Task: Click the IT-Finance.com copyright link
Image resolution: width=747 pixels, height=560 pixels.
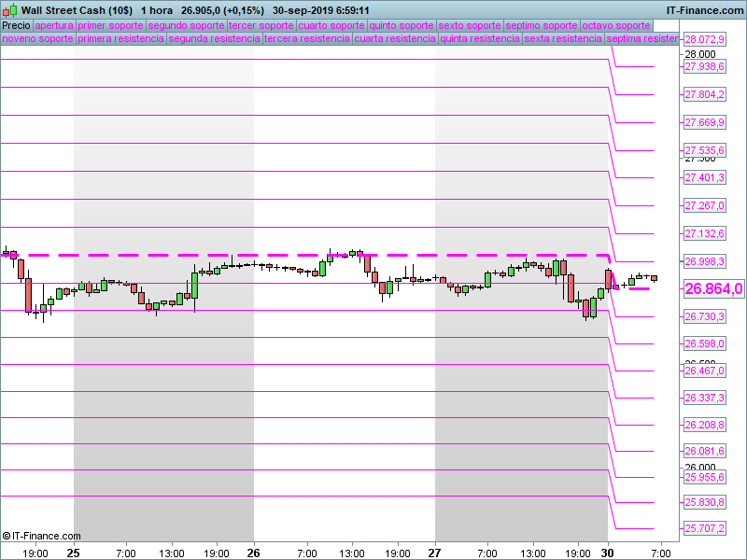Action: point(41,536)
